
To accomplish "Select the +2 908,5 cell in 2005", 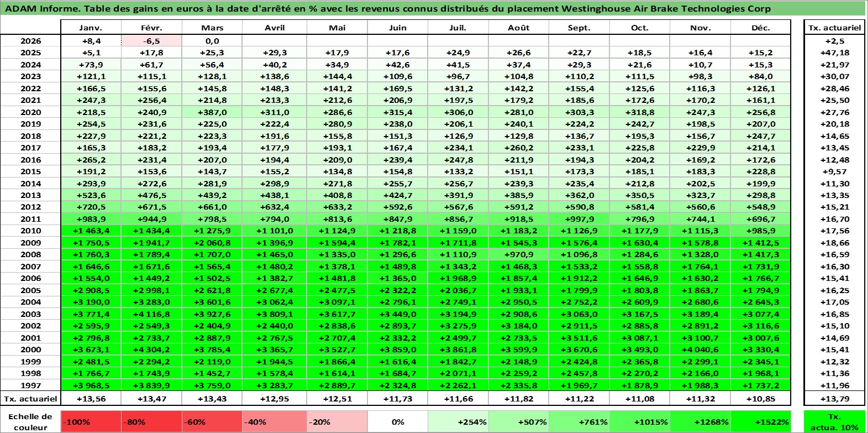I will (x=91, y=290).
